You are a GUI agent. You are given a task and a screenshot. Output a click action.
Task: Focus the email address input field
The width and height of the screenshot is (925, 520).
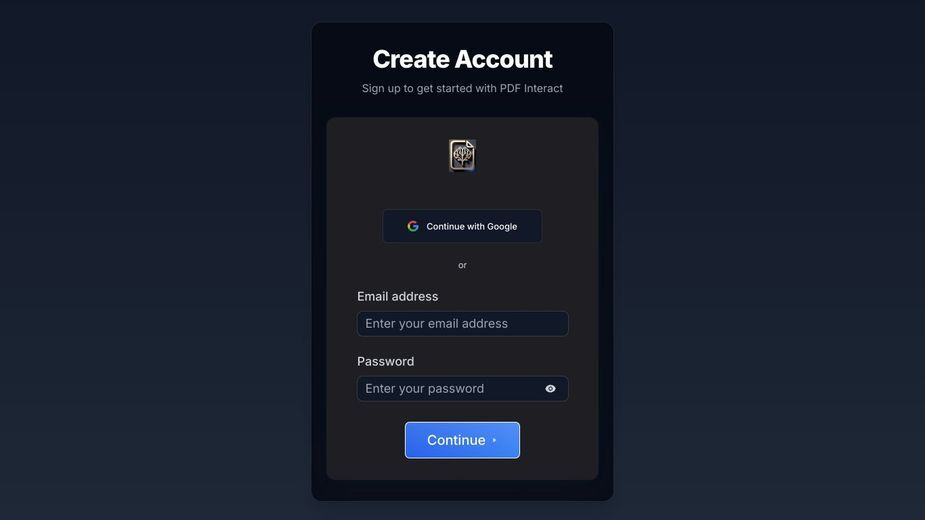(x=462, y=323)
